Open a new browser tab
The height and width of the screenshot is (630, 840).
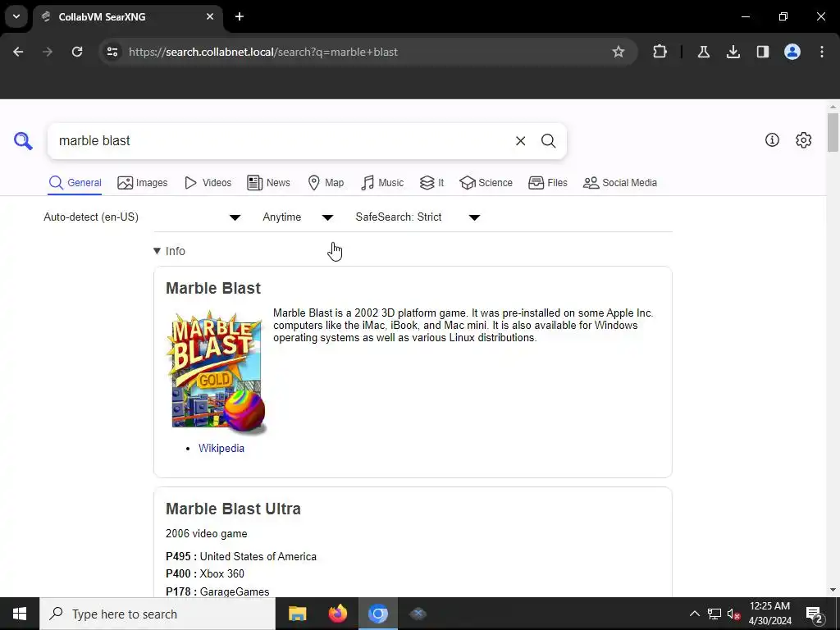tap(240, 16)
